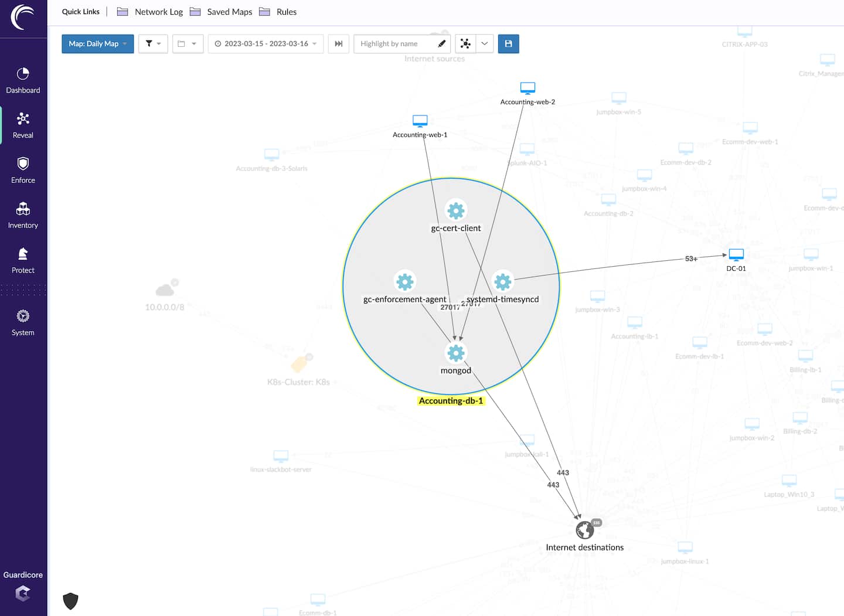Click the black shield icon at bottom
This screenshot has width=844, height=616.
click(70, 601)
